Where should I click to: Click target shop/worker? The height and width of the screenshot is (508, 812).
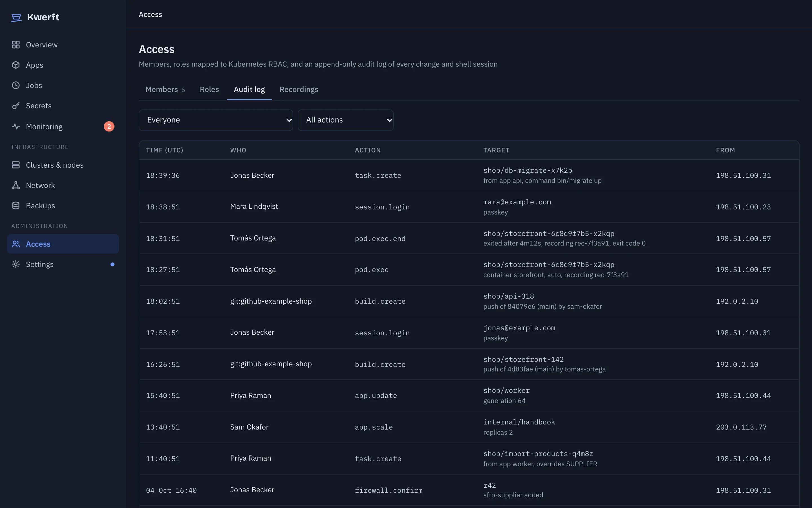(507, 391)
